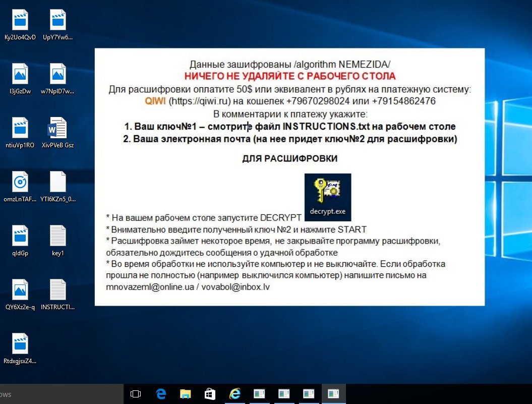This screenshot has height=404, width=532.
Task: Select the qIdGp video file icon
Action: click(x=20, y=236)
